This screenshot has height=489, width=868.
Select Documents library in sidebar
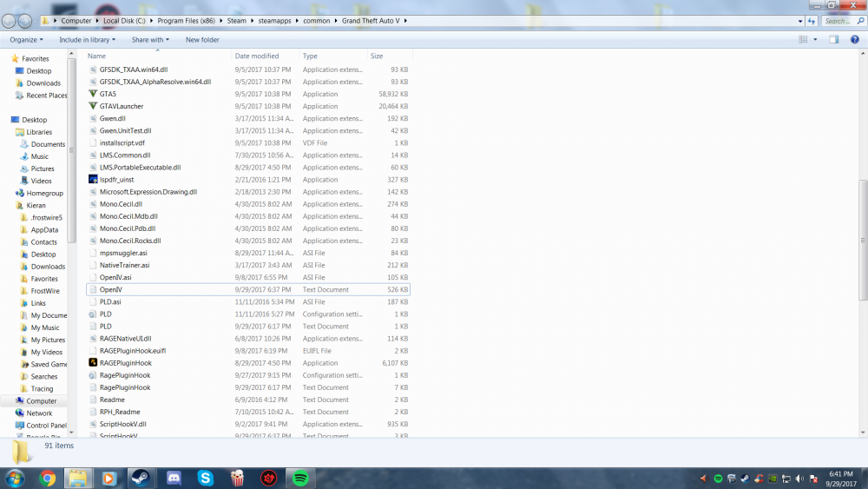point(48,144)
